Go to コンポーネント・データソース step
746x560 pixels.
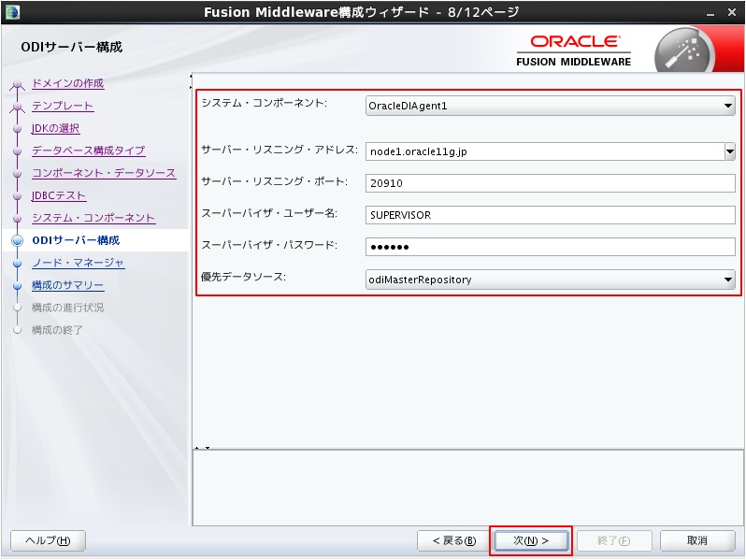(104, 173)
